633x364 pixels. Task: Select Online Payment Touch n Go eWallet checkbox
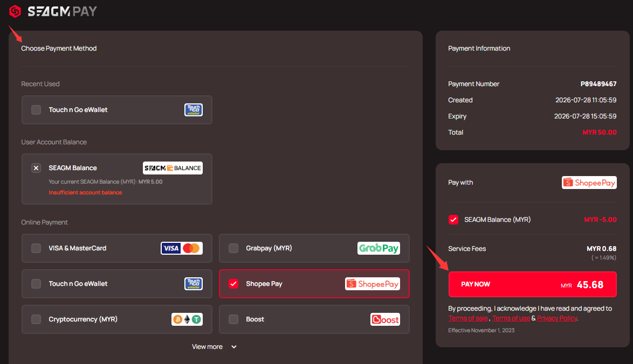tap(36, 284)
